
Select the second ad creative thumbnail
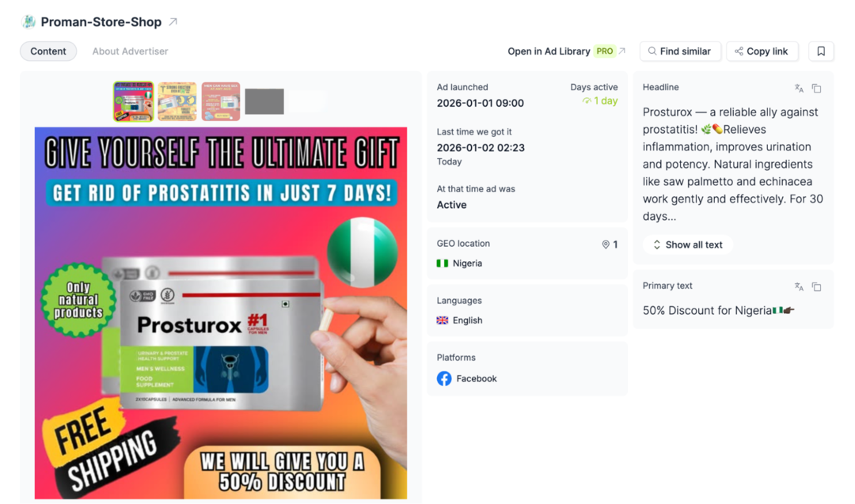(177, 101)
